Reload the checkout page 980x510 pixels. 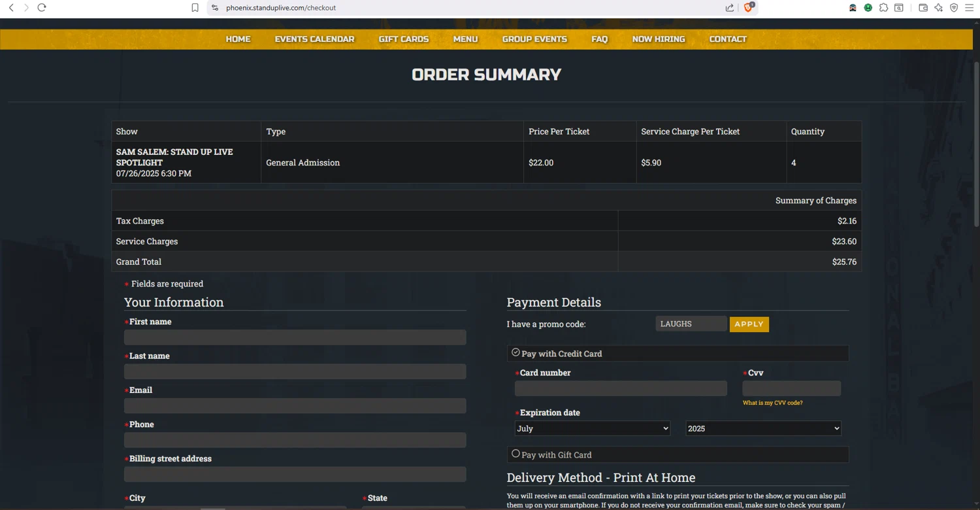(x=42, y=8)
